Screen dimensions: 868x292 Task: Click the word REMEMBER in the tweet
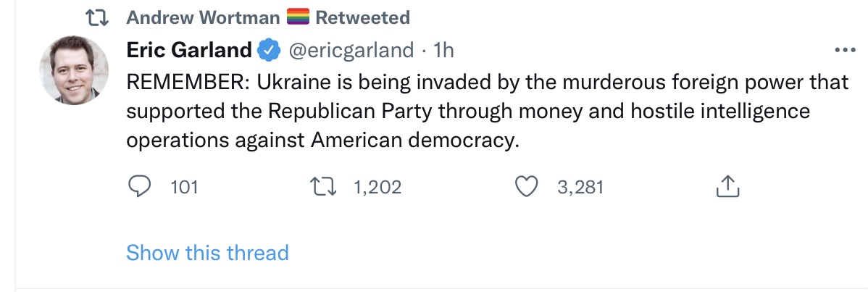coord(189,83)
